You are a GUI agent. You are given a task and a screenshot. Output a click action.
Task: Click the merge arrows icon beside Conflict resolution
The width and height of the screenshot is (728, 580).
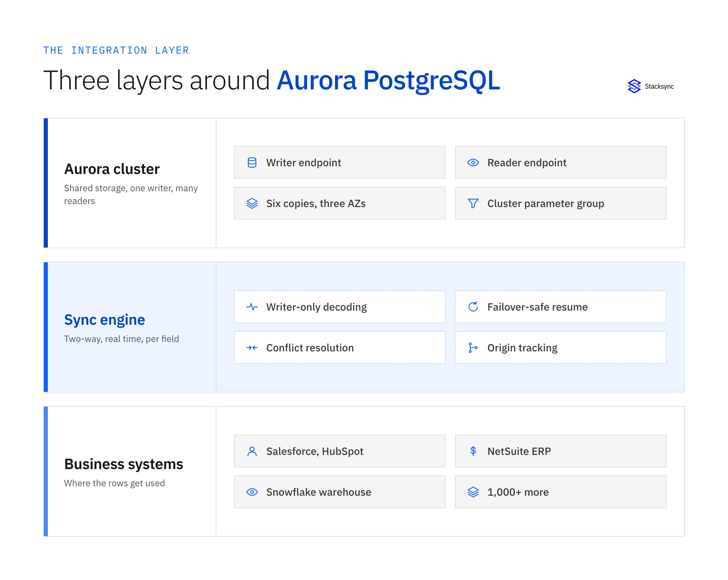(x=252, y=348)
